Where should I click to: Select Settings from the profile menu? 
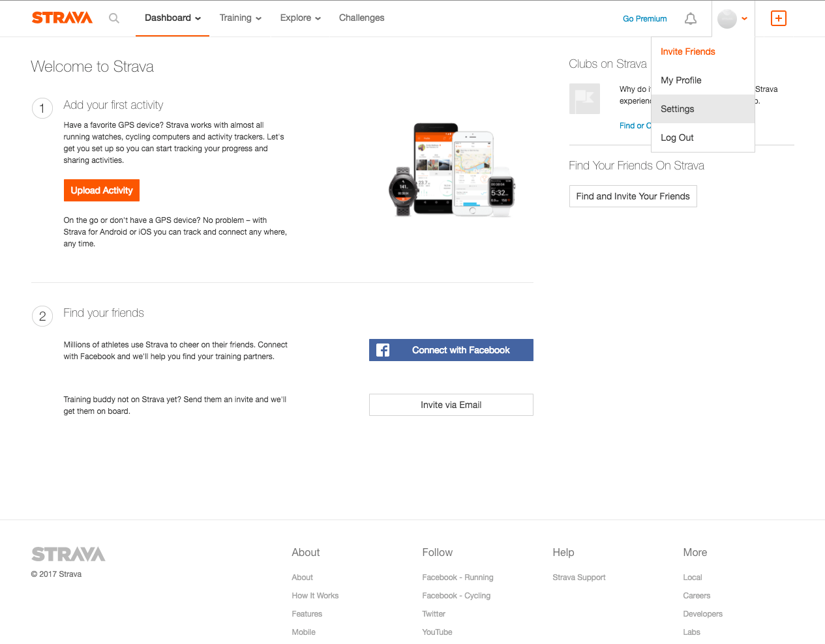pyautogui.click(x=678, y=109)
